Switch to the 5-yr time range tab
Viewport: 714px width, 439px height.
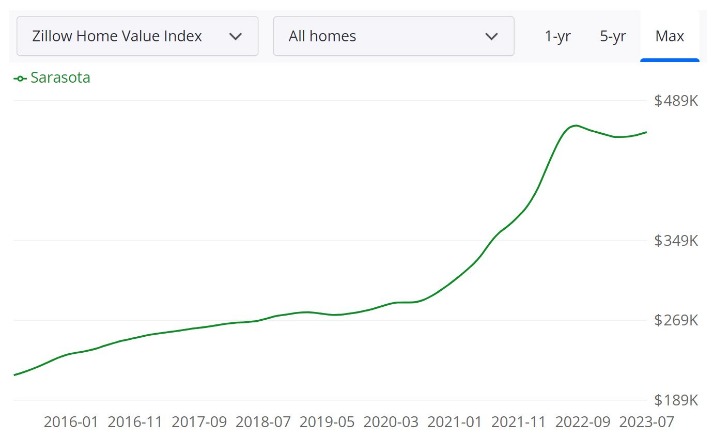coord(612,36)
